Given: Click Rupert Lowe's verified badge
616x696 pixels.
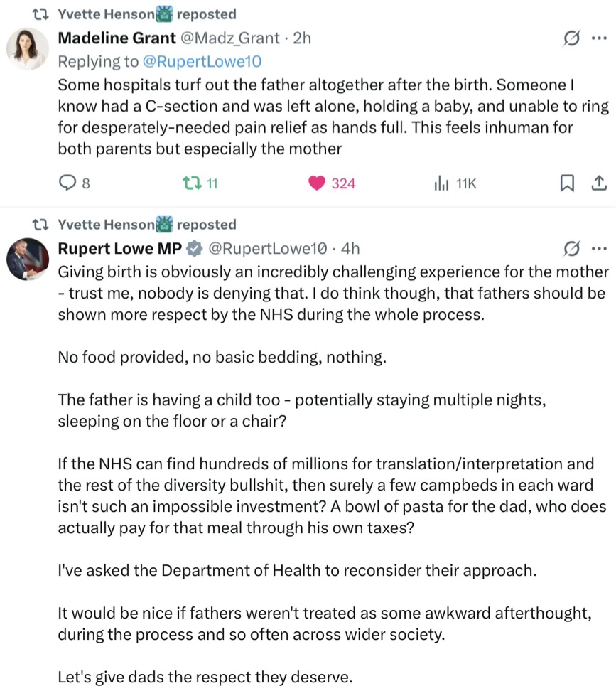Looking at the screenshot, I should [193, 248].
